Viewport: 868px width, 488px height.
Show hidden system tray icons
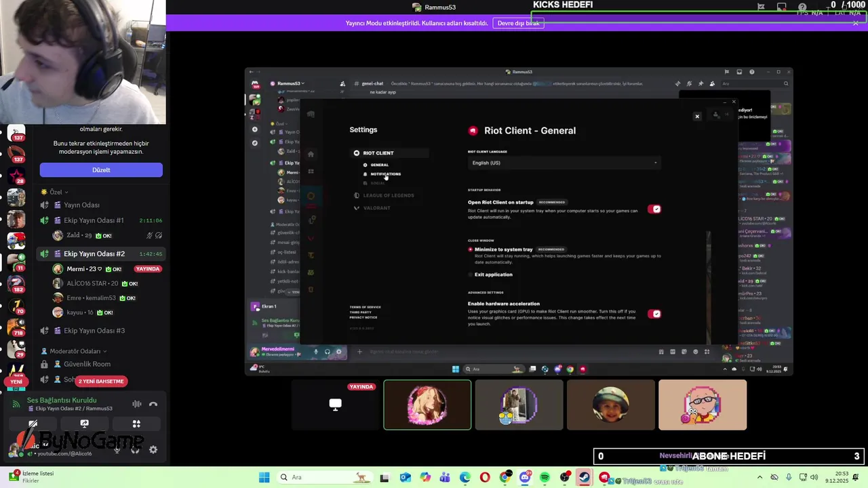(762, 477)
